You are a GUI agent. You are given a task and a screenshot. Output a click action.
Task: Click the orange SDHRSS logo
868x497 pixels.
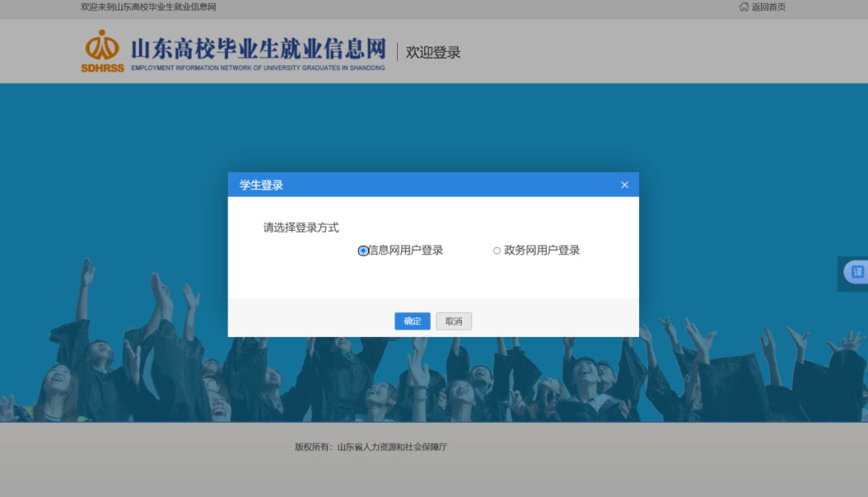[x=102, y=51]
